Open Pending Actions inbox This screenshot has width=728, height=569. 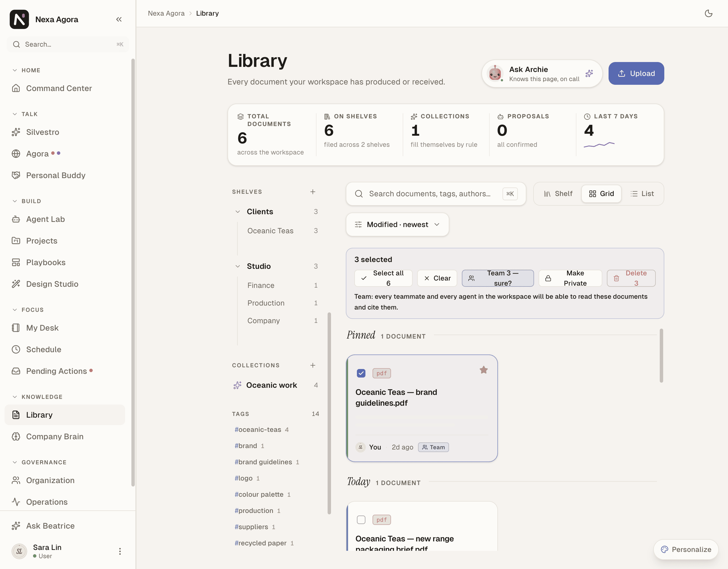[65, 371]
